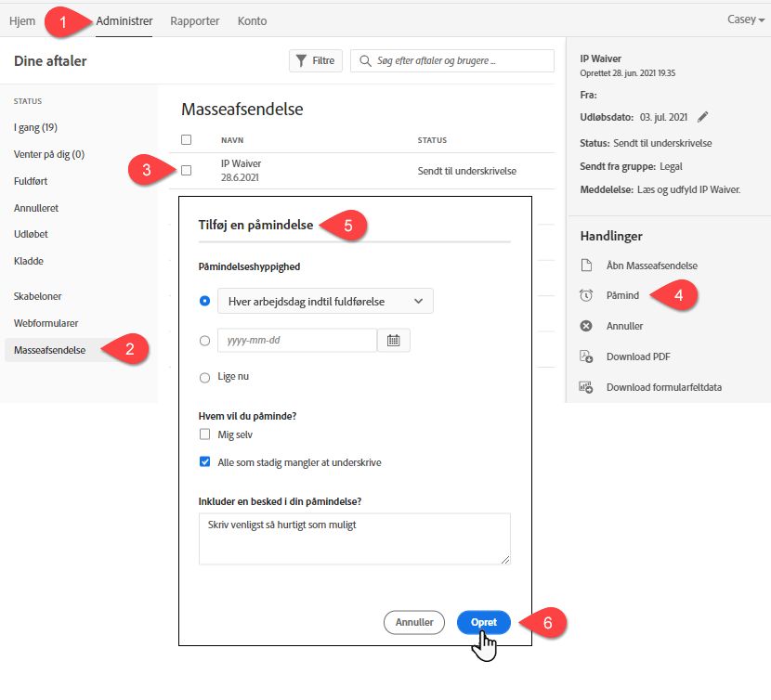Click the blue Opret button
Viewport: 771px width, 700px height.
coord(484,622)
